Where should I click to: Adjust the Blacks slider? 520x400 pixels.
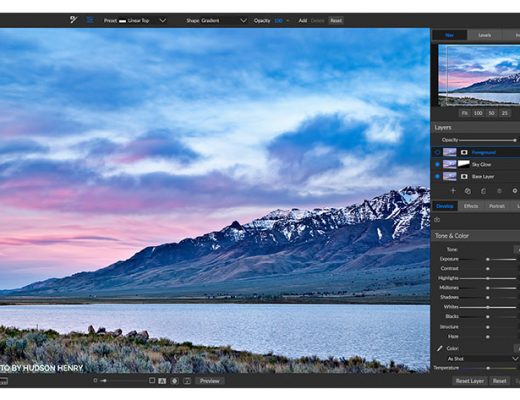[x=488, y=317]
